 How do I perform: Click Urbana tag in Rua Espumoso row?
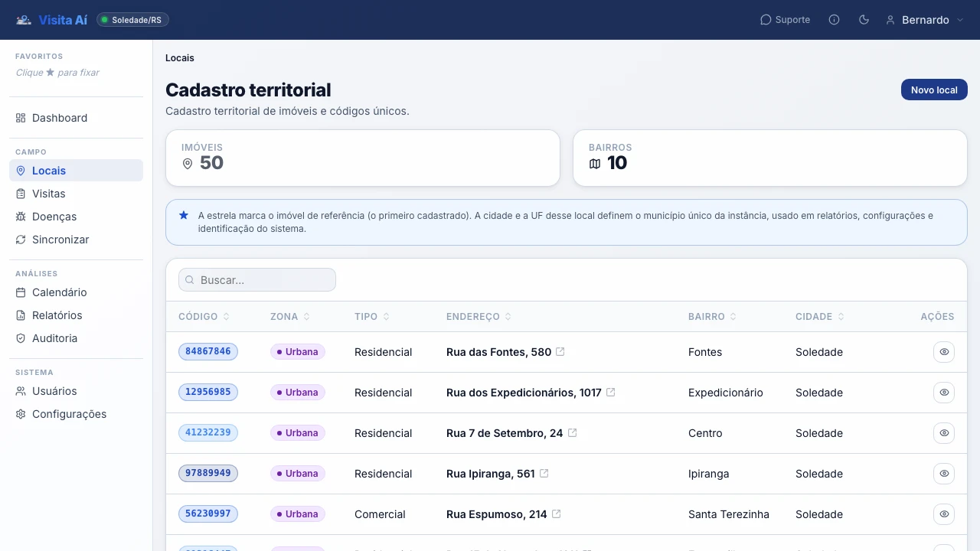point(298,514)
